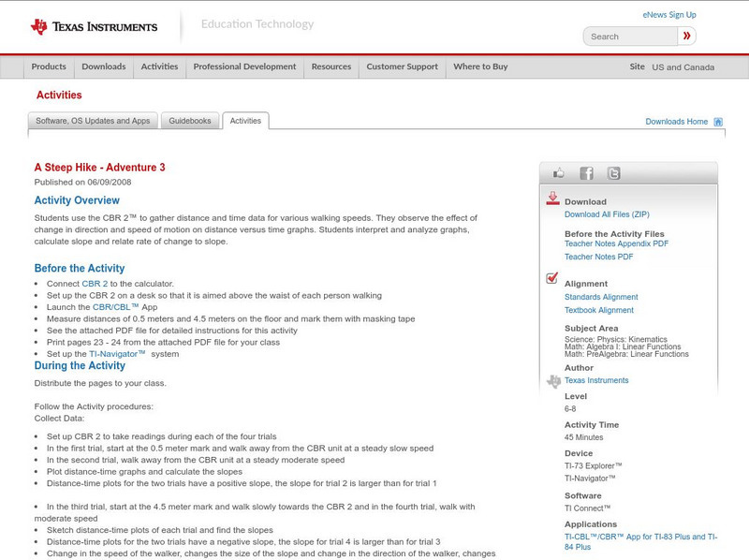
Task: Open the Activities nav menu
Action: [159, 66]
